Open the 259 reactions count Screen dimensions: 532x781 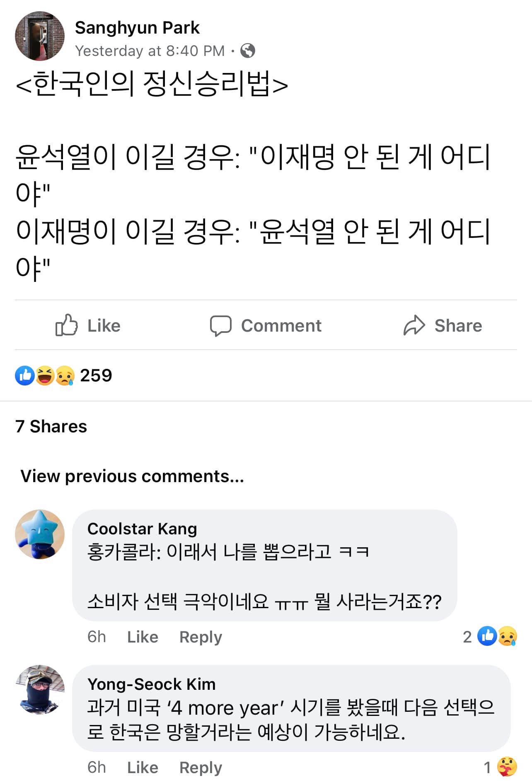tap(96, 376)
